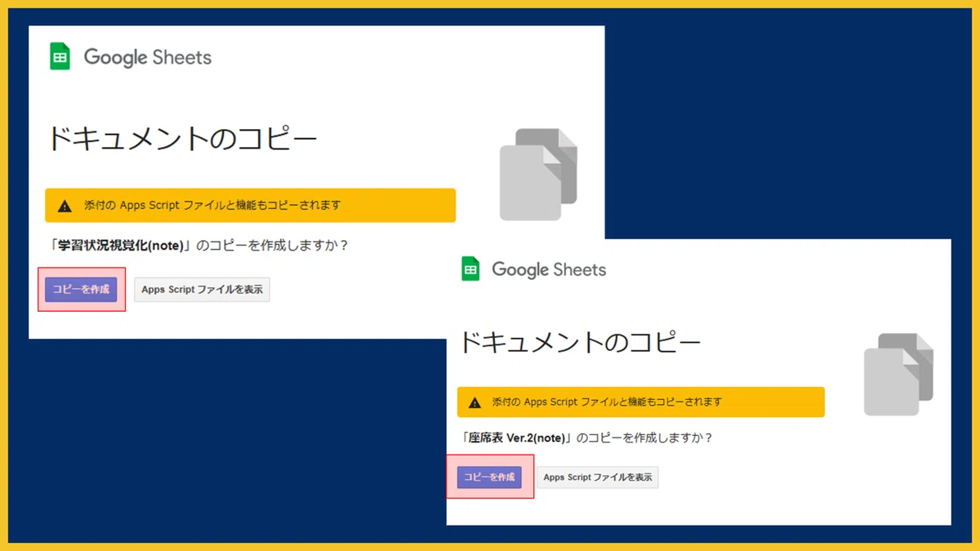Click Google Sheets green icon in 座席表 Ver.2 dialog

pos(470,269)
